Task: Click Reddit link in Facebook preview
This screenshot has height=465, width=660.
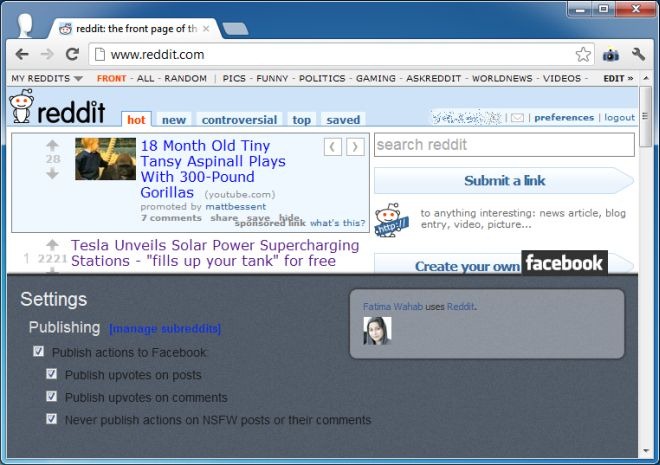Action: point(460,307)
